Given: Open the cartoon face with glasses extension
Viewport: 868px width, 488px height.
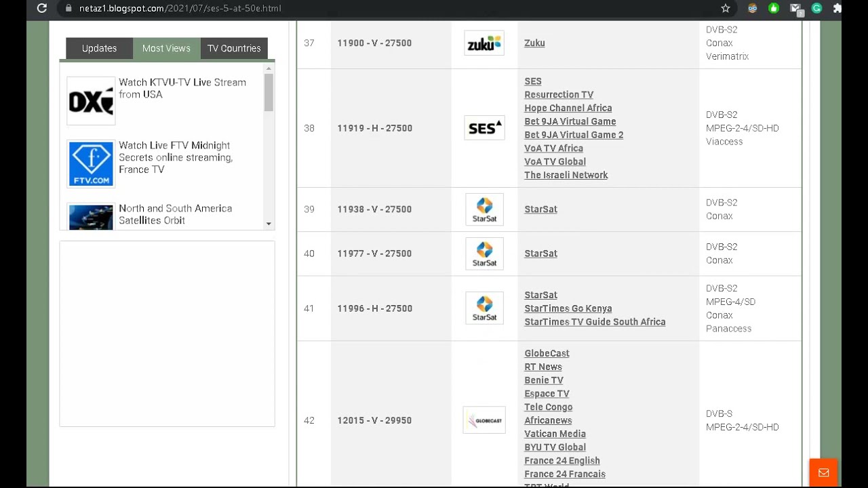Looking at the screenshot, I should (753, 8).
